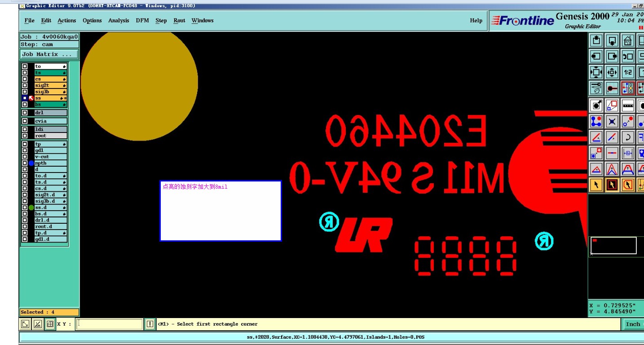Screen dimensions: 644x345
Task: Open the wrench and palette display settings icon
Action: coord(596,88)
